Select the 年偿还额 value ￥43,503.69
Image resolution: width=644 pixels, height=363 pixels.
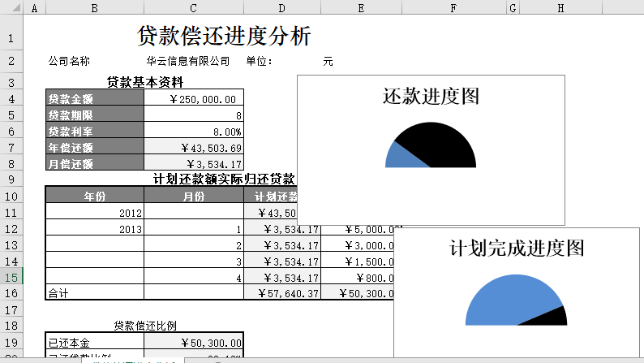coord(194,148)
